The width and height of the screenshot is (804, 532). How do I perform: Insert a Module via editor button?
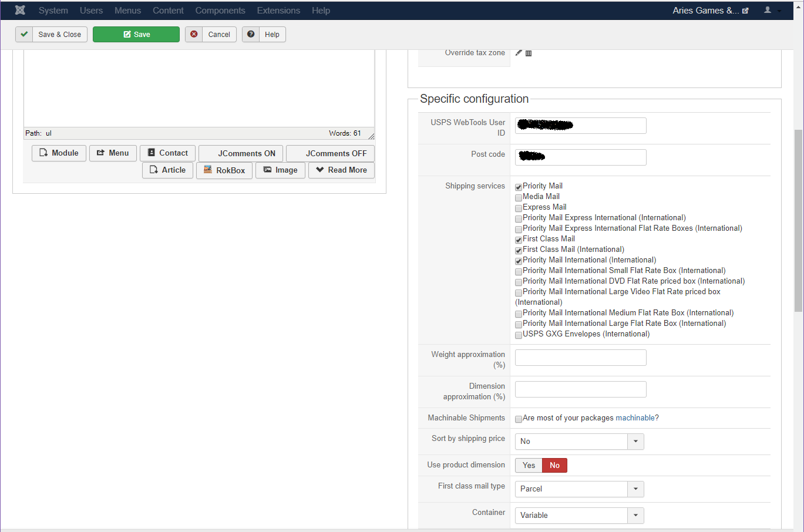(x=59, y=153)
